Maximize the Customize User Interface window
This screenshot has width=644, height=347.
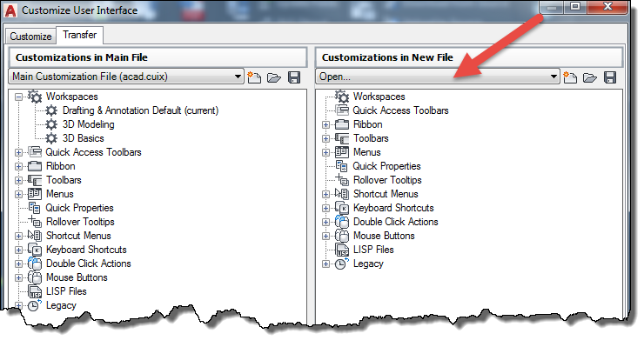[x=575, y=7]
